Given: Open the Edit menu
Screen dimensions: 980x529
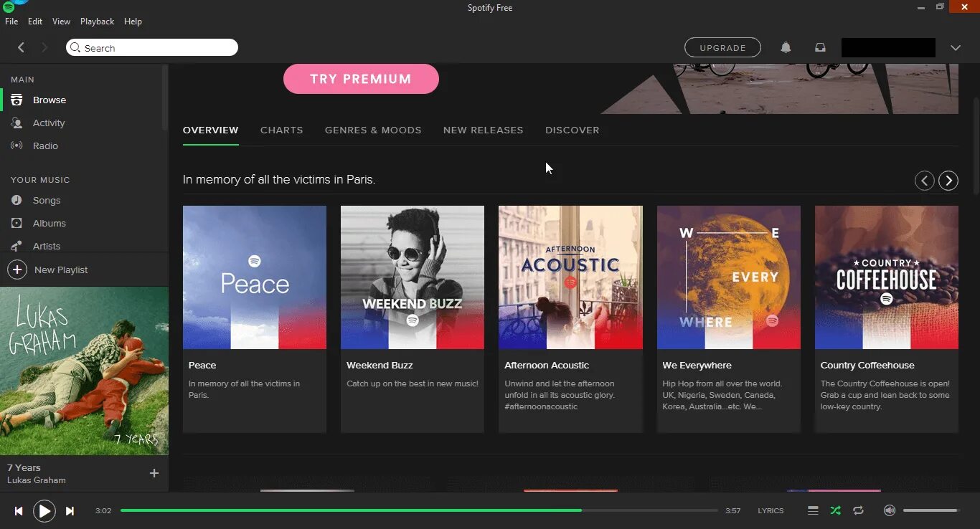Looking at the screenshot, I should 35,22.
